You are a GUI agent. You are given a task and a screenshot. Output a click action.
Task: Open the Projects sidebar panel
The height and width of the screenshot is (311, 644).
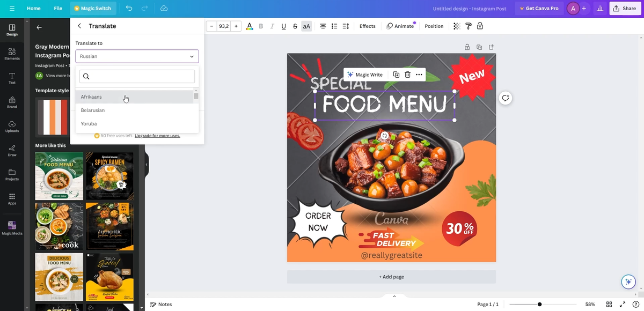pos(12,175)
